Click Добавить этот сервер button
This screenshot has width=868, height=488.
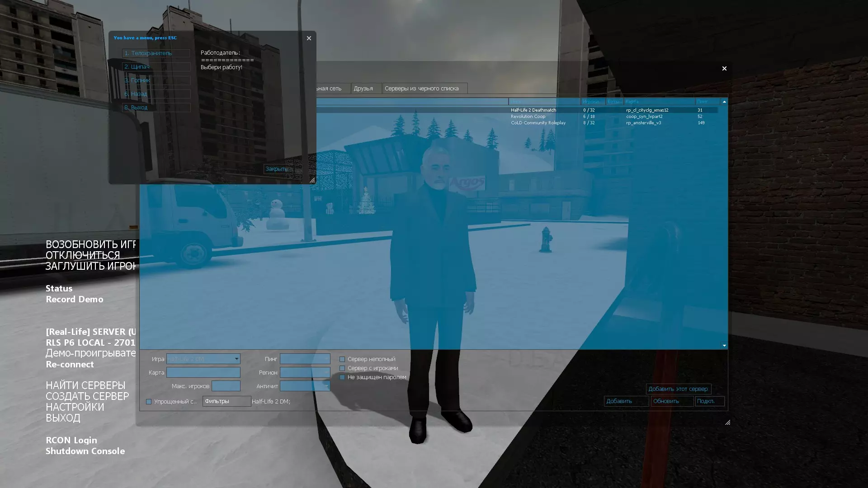(678, 389)
